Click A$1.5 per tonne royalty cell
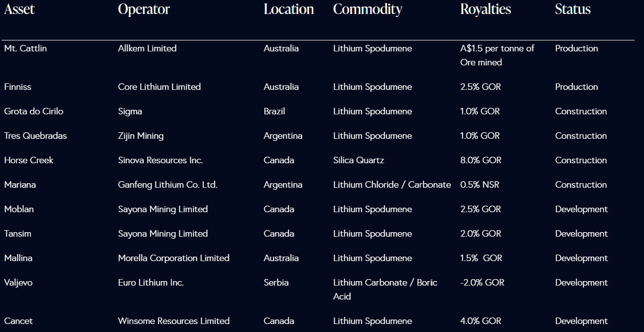Image resolution: width=644 pixels, height=332 pixels. pyautogui.click(x=497, y=55)
